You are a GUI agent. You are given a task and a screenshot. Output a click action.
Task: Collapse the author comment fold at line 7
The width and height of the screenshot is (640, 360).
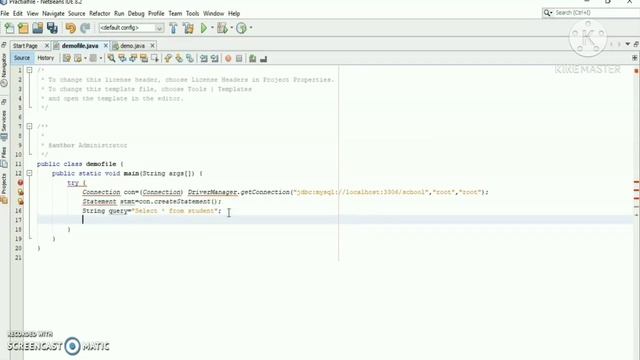29,127
